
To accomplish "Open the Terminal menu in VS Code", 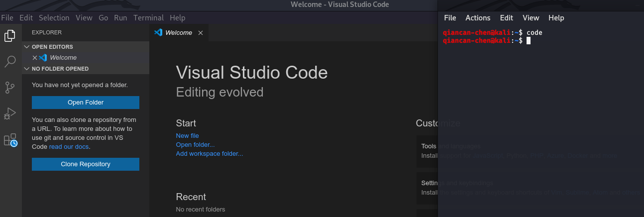I will click(148, 18).
